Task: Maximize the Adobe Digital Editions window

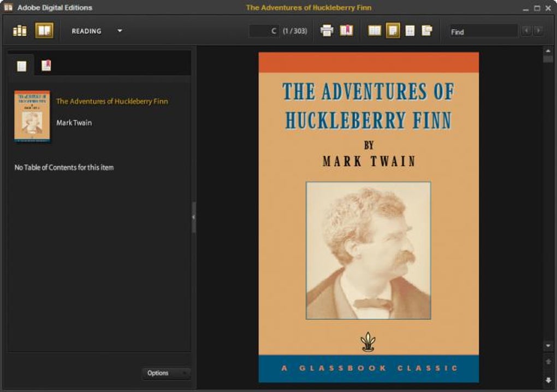Action: click(x=537, y=8)
